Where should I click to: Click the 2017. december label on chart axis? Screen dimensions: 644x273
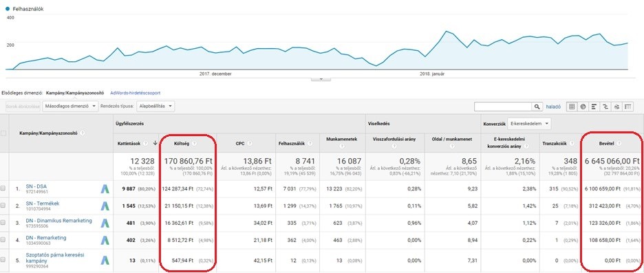[215, 74]
